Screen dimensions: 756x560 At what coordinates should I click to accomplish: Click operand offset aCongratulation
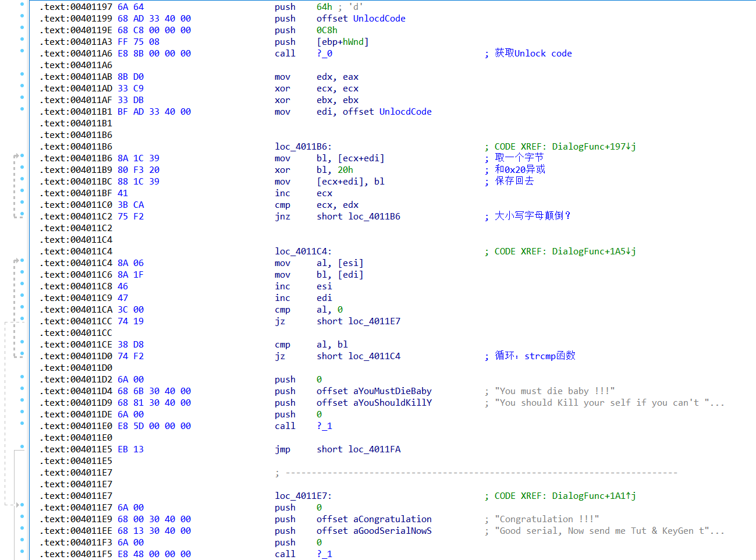374,519
